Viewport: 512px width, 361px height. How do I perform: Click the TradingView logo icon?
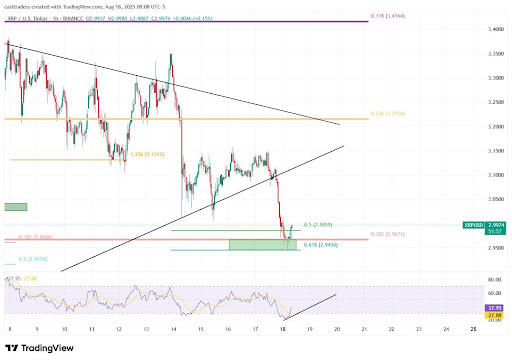pos(12,348)
